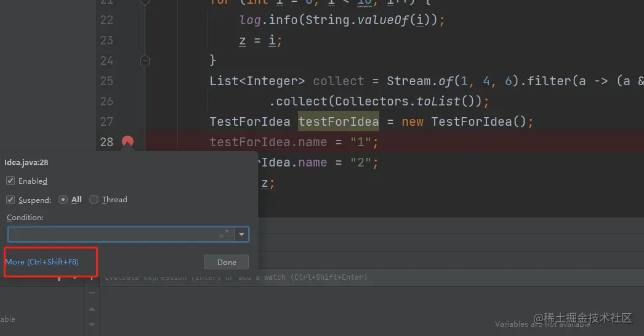Open the More (Ctrl+Shift+F8) link

(41, 262)
